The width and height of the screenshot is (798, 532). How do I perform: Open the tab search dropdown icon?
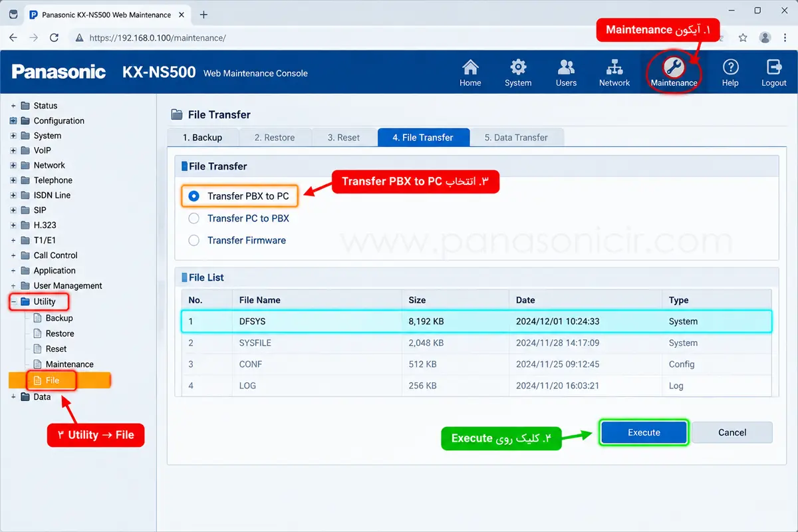13,15
